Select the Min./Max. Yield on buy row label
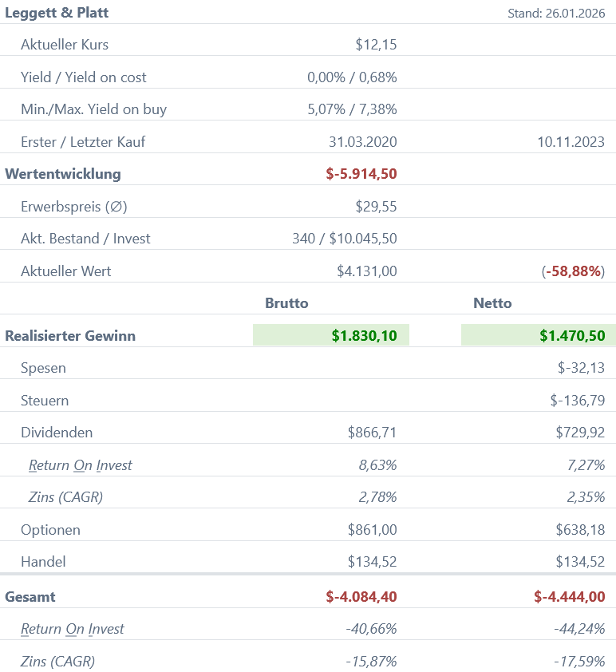Viewport: 616px width, 672px height. click(93, 109)
